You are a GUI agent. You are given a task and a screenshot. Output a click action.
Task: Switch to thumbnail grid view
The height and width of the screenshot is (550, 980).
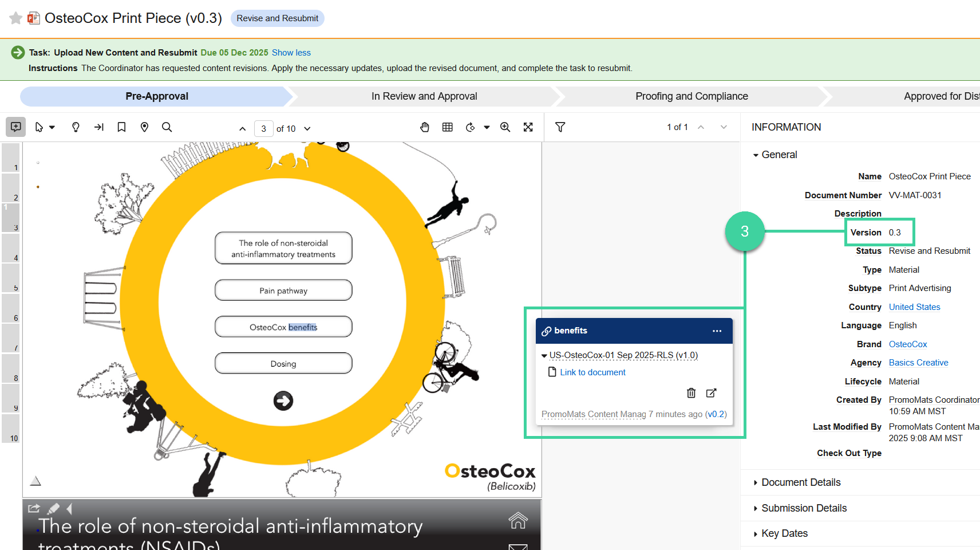[448, 127]
